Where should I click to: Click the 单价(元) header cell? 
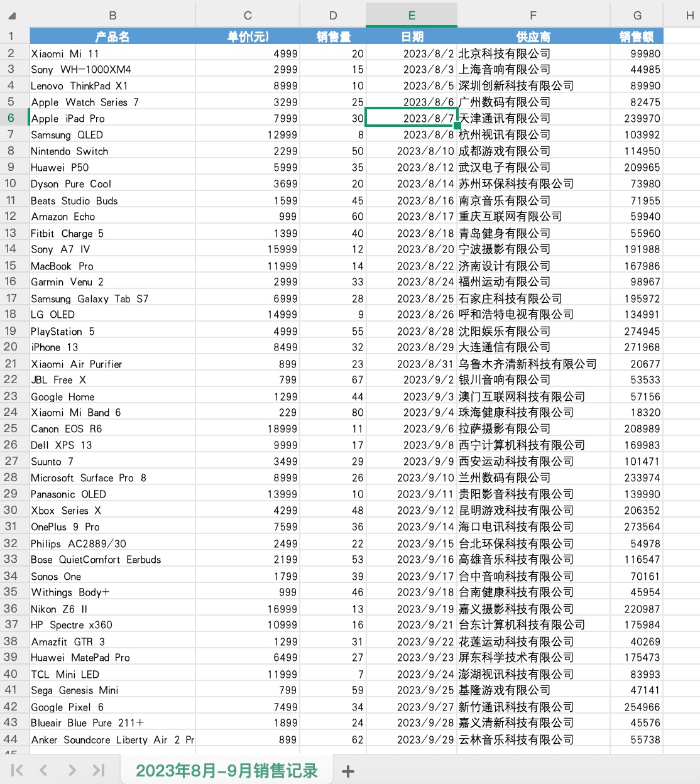tap(248, 36)
